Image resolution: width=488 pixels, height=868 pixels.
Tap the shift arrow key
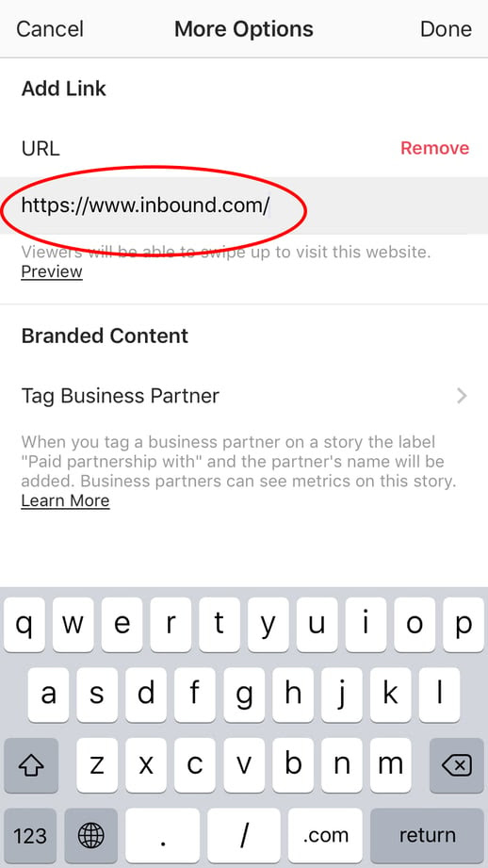[30, 765]
